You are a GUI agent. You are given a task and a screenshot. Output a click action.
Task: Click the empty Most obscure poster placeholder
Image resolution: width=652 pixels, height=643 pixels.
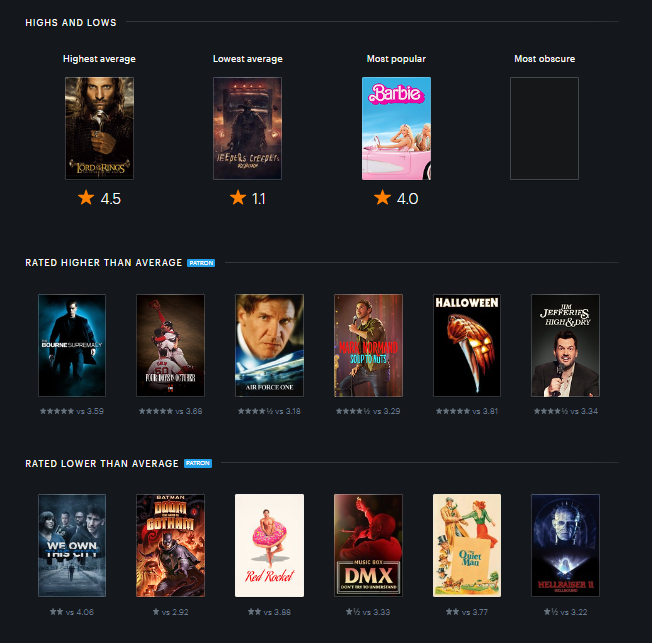pyautogui.click(x=544, y=129)
